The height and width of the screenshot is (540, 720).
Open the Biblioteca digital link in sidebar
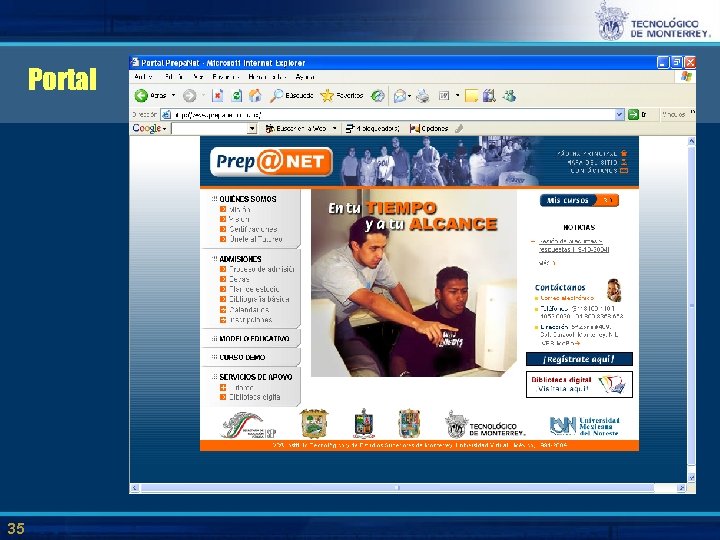point(255,397)
